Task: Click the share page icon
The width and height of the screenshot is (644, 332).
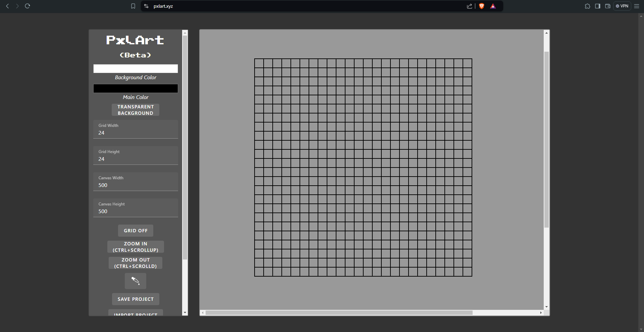Action: [x=469, y=6]
